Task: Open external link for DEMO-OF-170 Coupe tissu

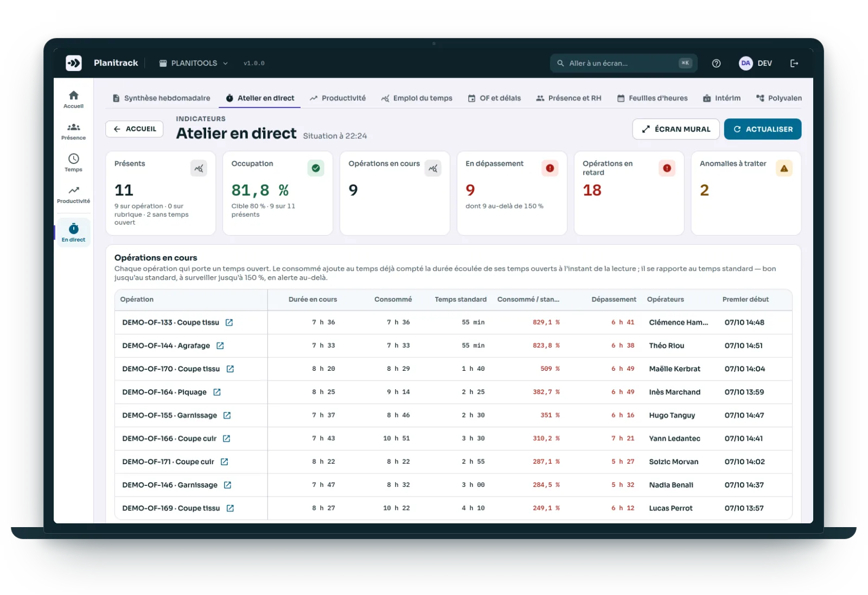Action: click(230, 369)
